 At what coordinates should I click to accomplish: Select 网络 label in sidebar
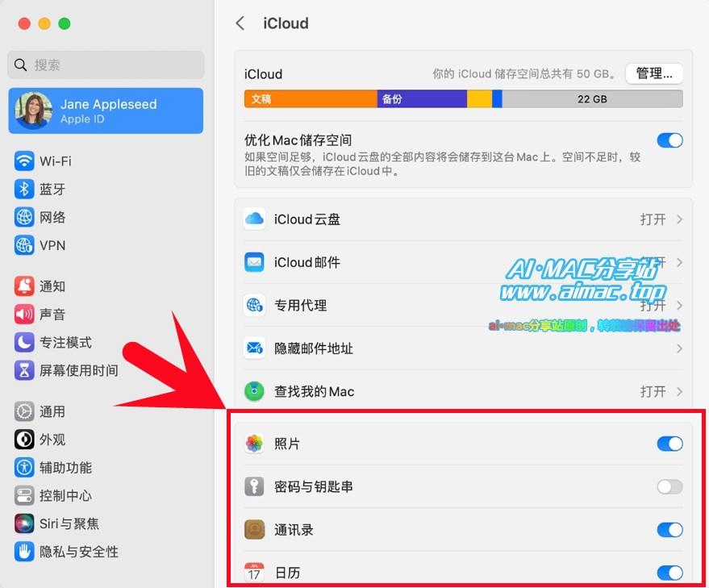pyautogui.click(x=52, y=217)
